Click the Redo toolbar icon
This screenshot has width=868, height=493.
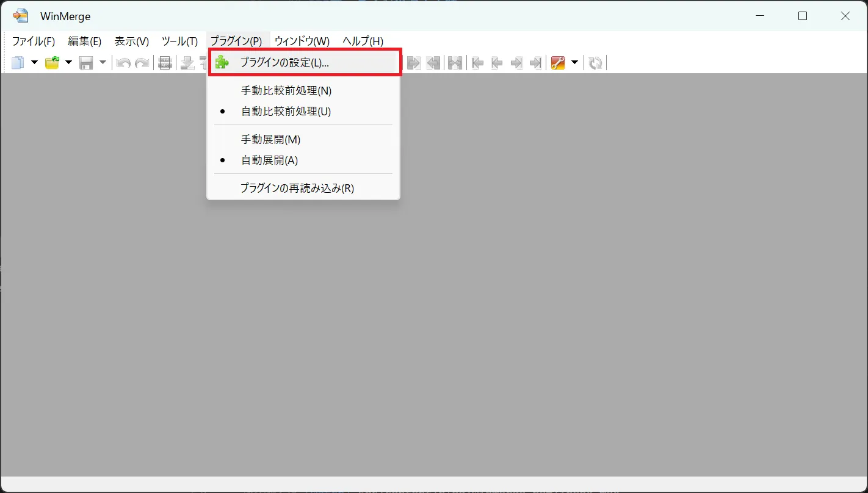click(142, 62)
